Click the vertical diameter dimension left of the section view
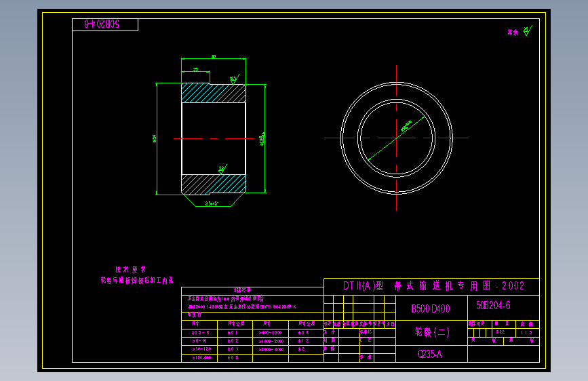Image resolution: width=588 pixels, height=381 pixels. (x=154, y=138)
